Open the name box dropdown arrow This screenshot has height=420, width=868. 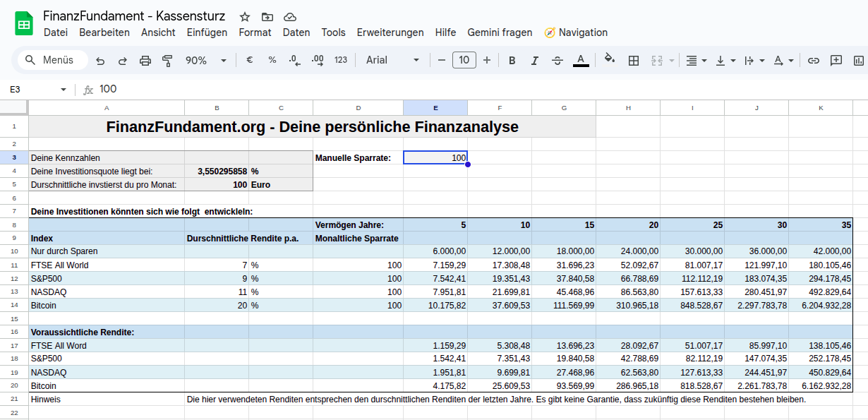pyautogui.click(x=64, y=90)
